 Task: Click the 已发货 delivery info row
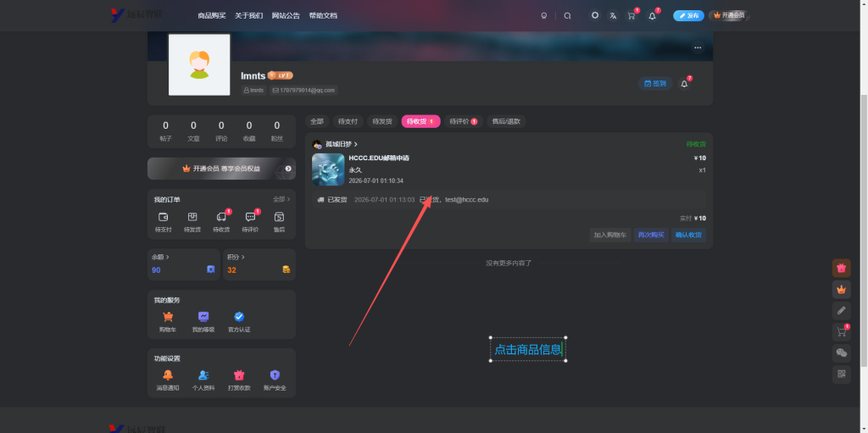click(x=509, y=199)
